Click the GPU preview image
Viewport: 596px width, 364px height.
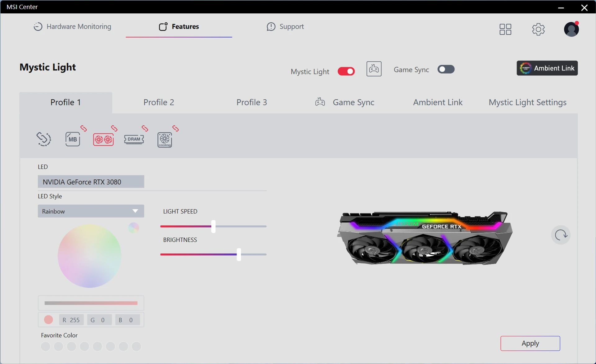coord(425,238)
